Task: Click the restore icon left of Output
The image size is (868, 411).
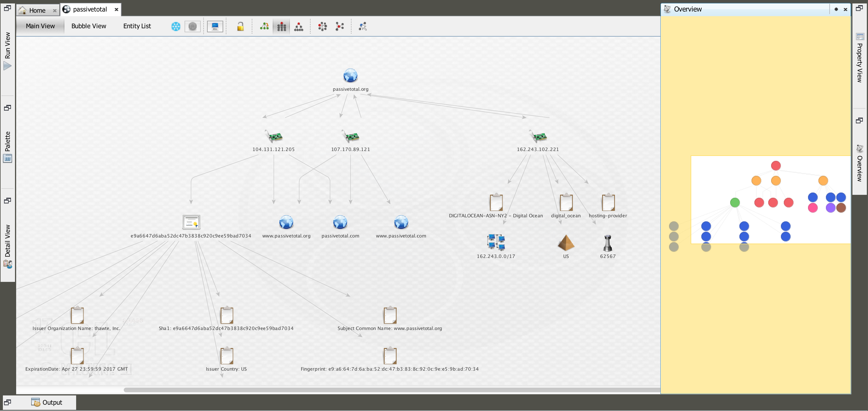Action: coord(7,402)
